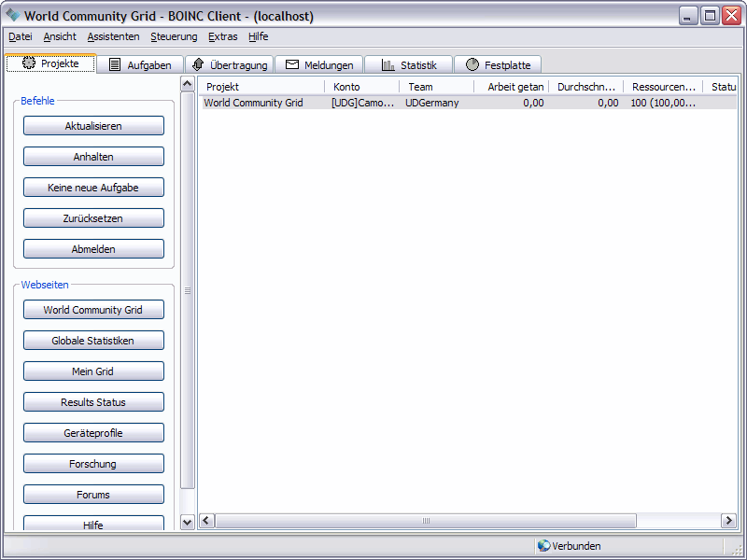Click the Aktualisieren button
The height and width of the screenshot is (560, 747).
coord(93,126)
